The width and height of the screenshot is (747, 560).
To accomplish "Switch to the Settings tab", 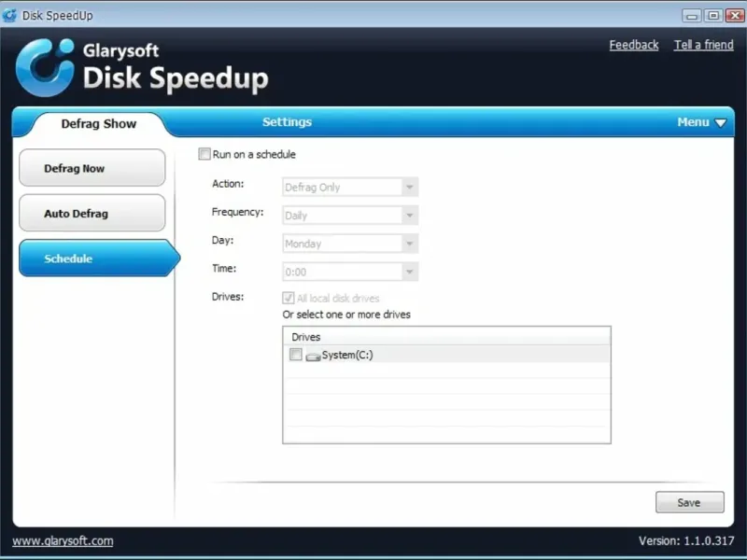I will pyautogui.click(x=287, y=122).
